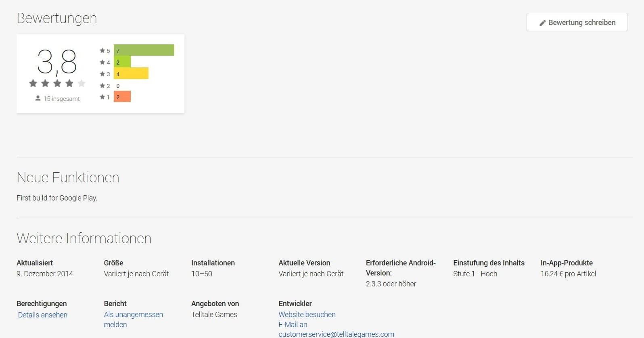Click 'Variiert je nach Gerät' under Aktuelle Version

(311, 274)
